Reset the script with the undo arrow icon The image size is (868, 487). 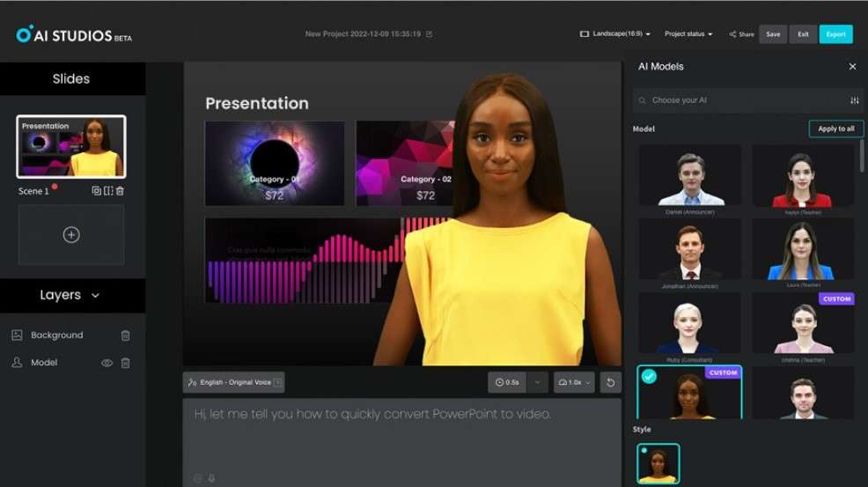pyautogui.click(x=611, y=382)
